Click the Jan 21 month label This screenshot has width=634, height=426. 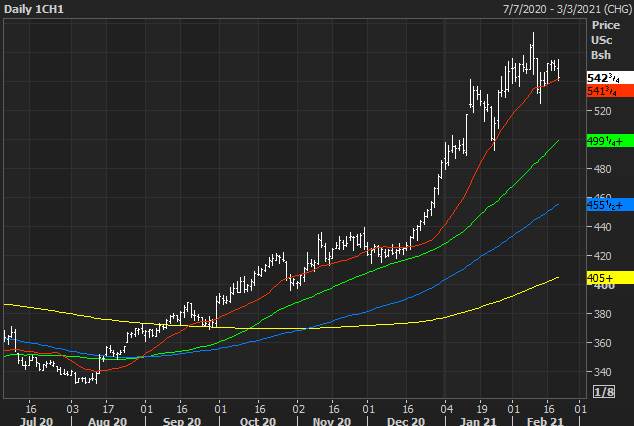click(x=478, y=421)
